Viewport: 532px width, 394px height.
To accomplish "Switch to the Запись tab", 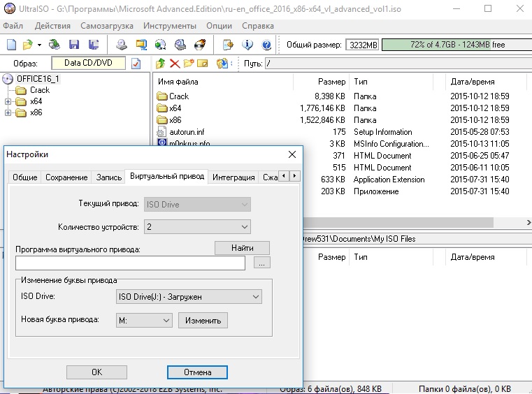I will [x=108, y=177].
